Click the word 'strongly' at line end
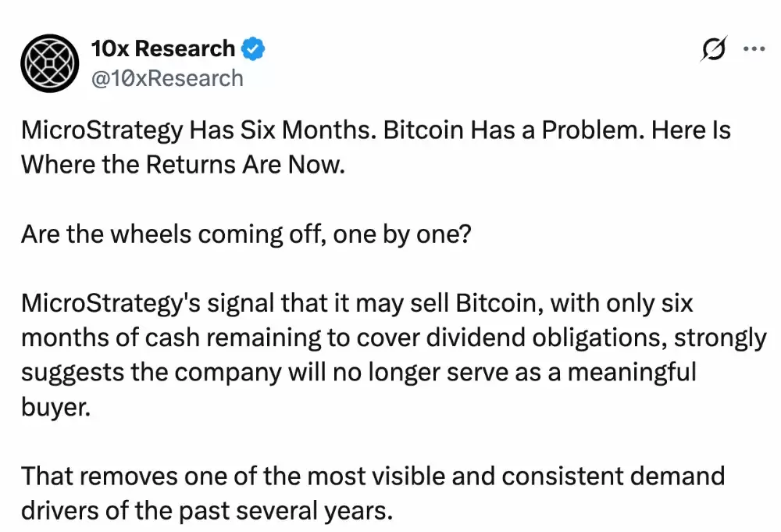This screenshot has width=781, height=532. click(x=720, y=339)
